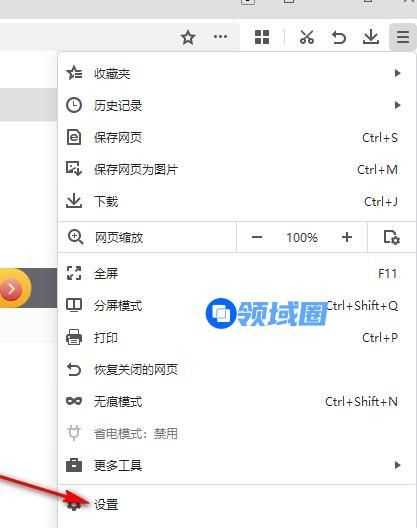Open zoom settings page-gear icon
Image resolution: width=417 pixels, height=528 pixels.
392,237
